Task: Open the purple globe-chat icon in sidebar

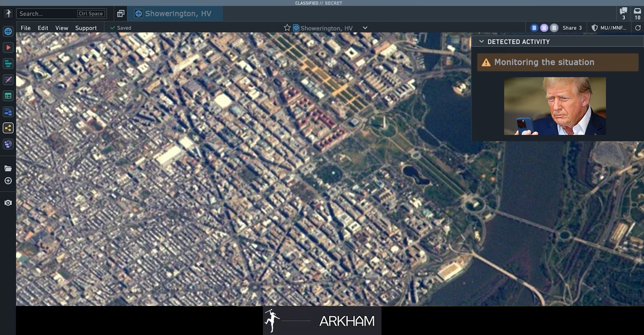Action: click(x=8, y=144)
